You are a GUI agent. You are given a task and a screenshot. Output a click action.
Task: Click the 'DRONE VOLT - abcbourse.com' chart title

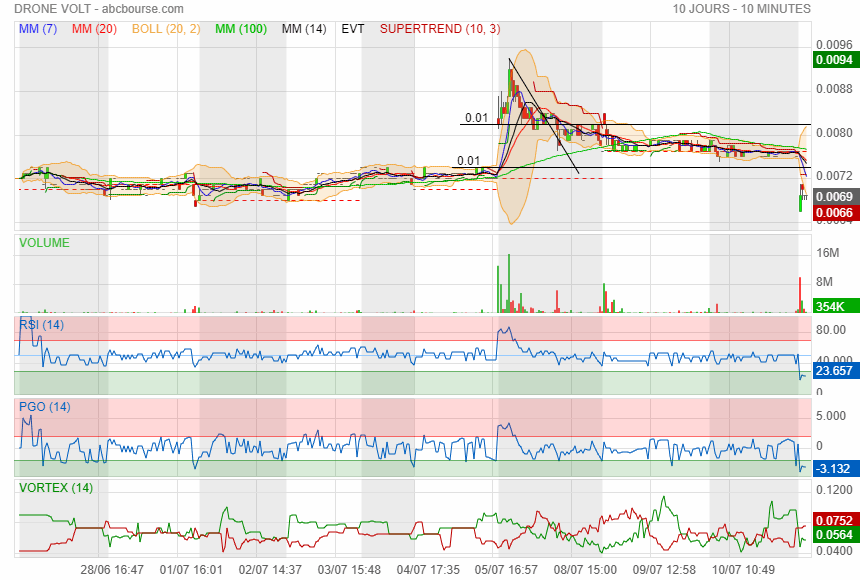[99, 9]
